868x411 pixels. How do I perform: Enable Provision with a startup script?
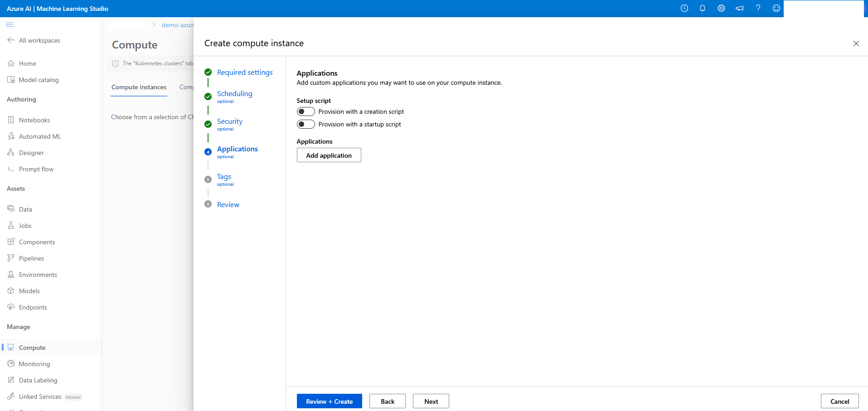[305, 124]
